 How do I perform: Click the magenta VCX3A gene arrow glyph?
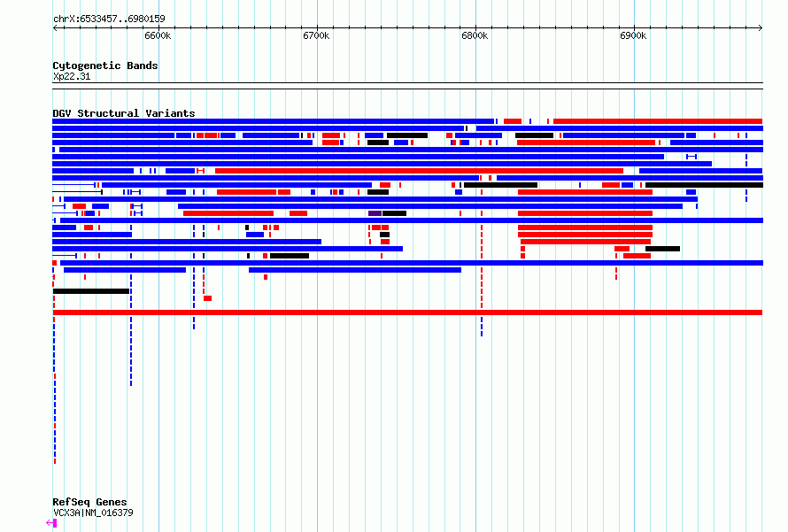(51, 523)
